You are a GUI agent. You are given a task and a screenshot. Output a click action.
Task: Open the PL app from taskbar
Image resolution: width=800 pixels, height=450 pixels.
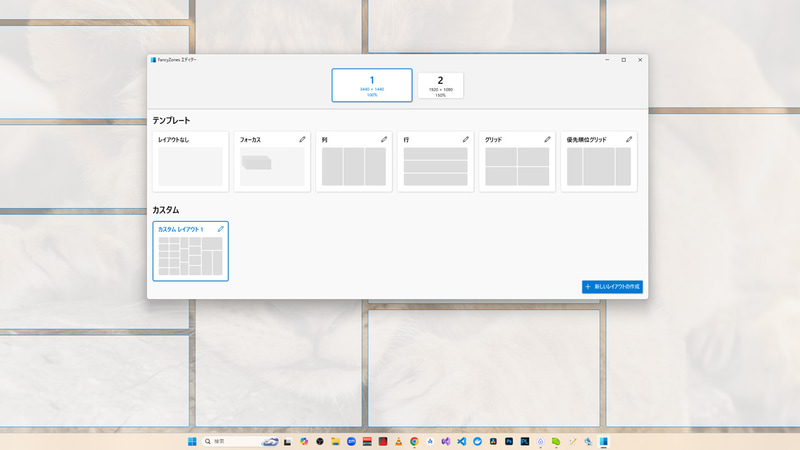pyautogui.click(x=524, y=441)
